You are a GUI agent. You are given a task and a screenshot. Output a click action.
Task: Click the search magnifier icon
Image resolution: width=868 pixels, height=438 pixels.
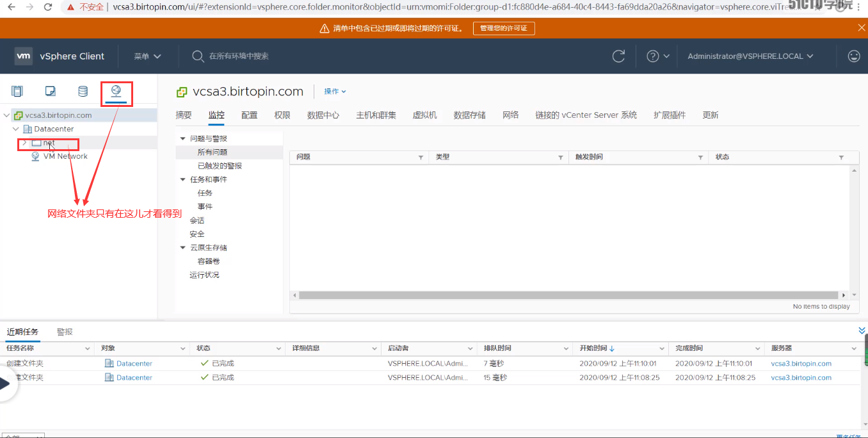(198, 56)
